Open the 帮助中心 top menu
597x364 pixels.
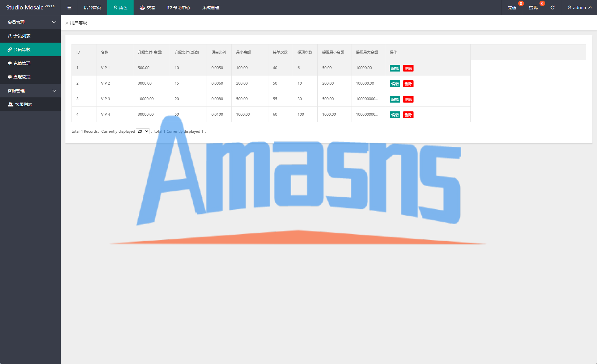(x=179, y=8)
